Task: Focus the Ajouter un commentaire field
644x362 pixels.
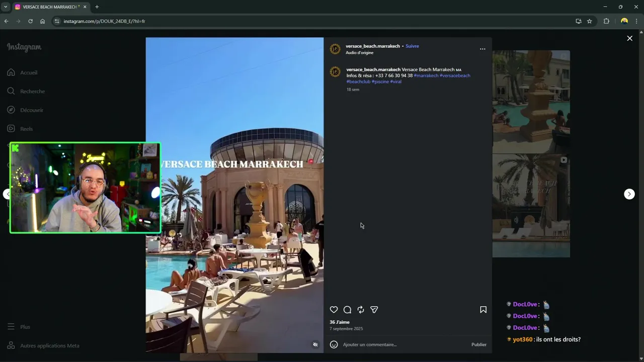Action: [x=405, y=344]
